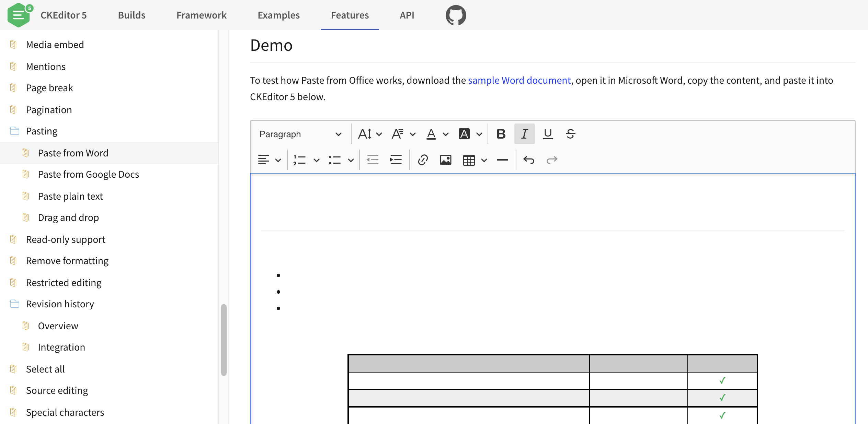Open Numbered list style dropdown arrow
This screenshot has height=424, width=868.
[x=317, y=160]
